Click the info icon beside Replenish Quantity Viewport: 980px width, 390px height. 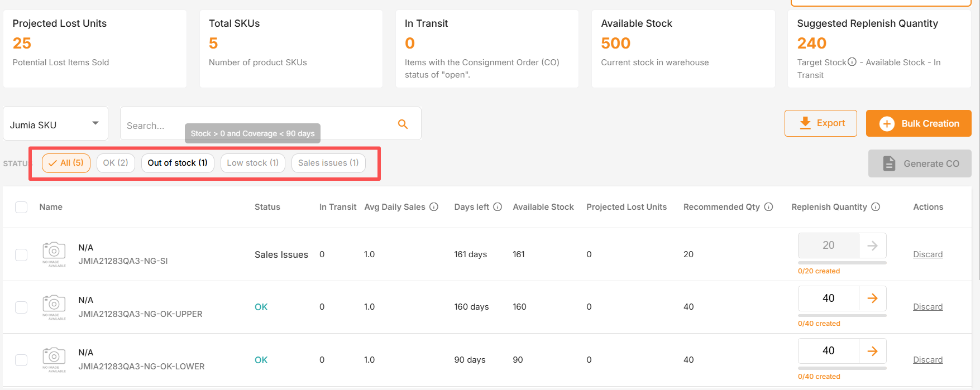(876, 207)
